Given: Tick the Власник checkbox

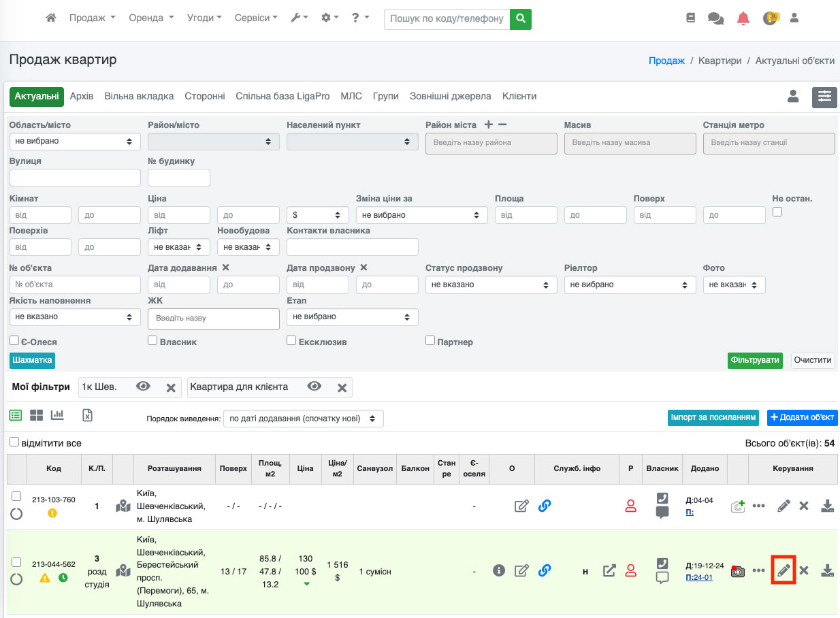Looking at the screenshot, I should tap(152, 340).
